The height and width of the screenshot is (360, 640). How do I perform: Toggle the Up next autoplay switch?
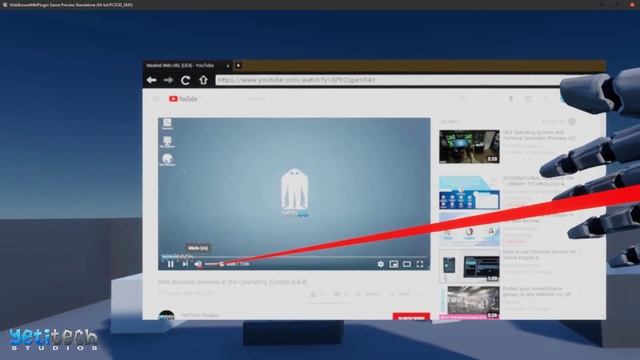point(571,122)
